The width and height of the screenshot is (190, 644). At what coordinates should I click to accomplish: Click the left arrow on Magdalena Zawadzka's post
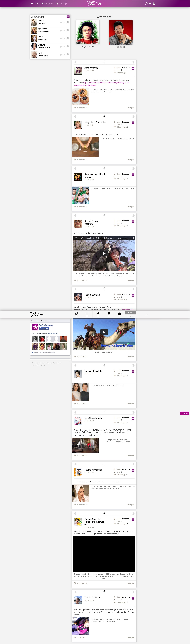click(x=75, y=116)
